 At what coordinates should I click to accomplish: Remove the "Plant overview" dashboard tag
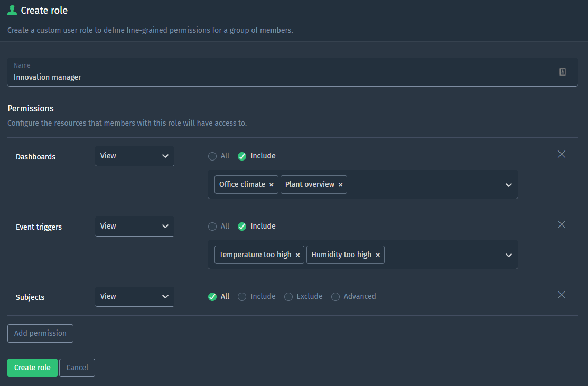pyautogui.click(x=340, y=184)
